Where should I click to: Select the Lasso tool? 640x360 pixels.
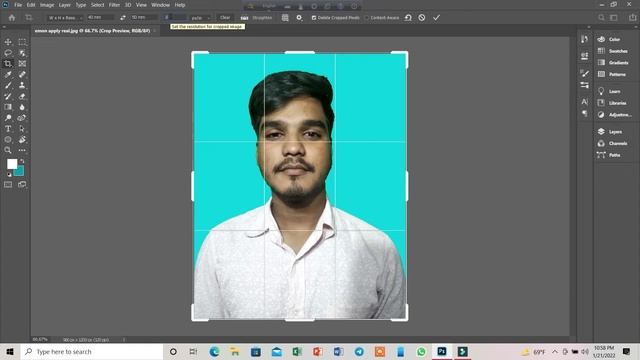coord(8,53)
